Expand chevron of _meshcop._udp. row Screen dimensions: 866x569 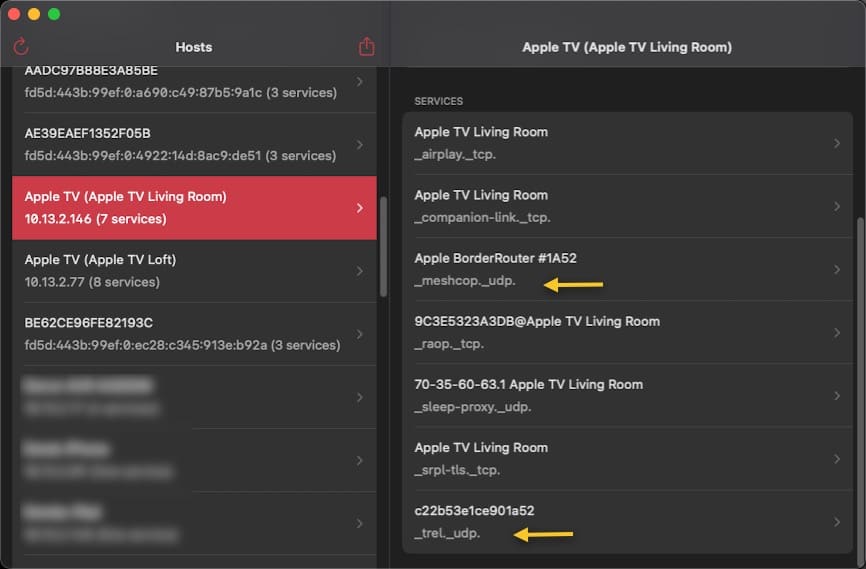[837, 269]
